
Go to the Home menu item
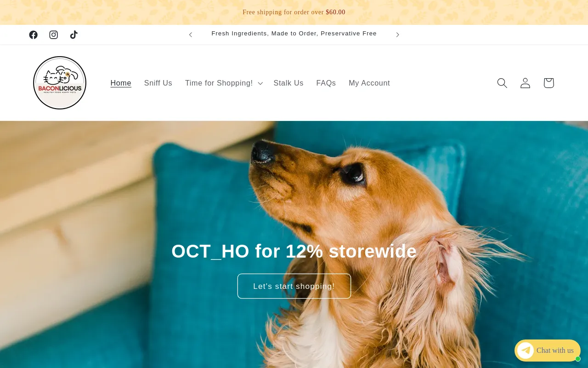[x=121, y=83]
